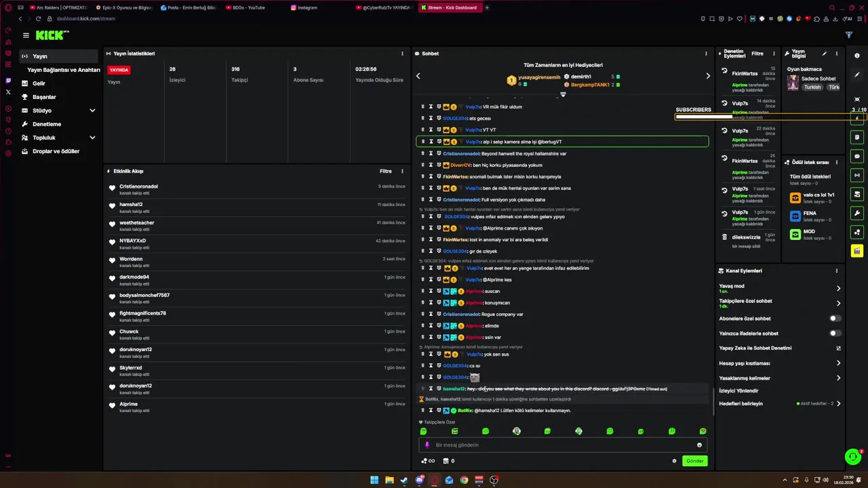Image resolution: width=868 pixels, height=488 pixels.
Task: Open emoji picker in message box
Action: click(699, 445)
